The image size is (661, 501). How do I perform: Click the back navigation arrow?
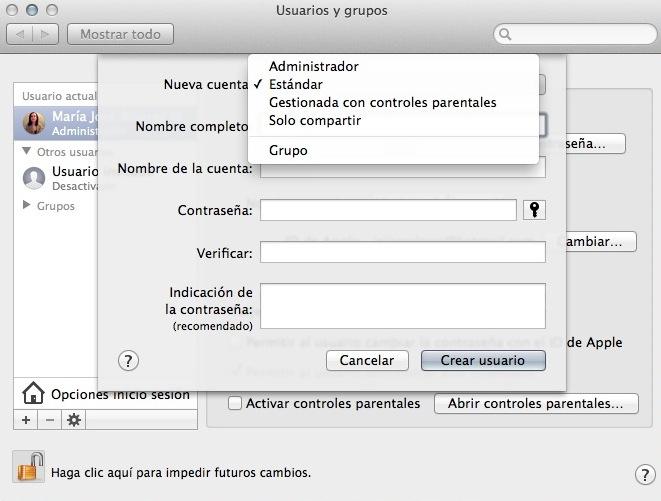(x=20, y=34)
